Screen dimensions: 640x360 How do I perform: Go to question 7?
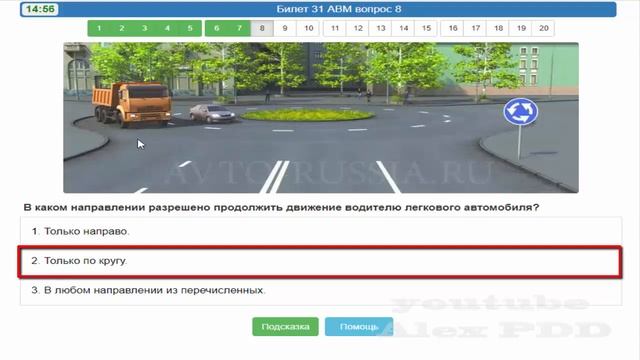pyautogui.click(x=239, y=28)
